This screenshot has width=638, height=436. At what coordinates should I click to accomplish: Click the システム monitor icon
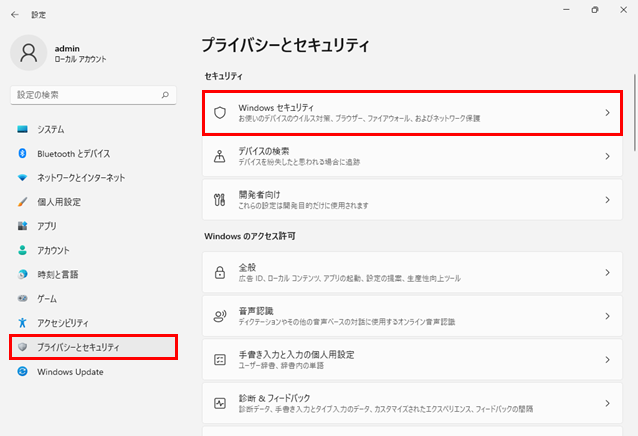pyautogui.click(x=22, y=129)
